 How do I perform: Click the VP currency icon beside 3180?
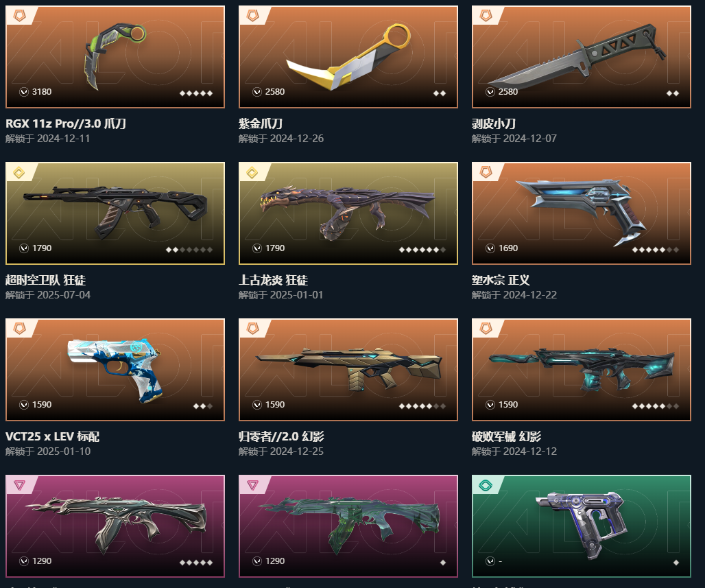[24, 92]
